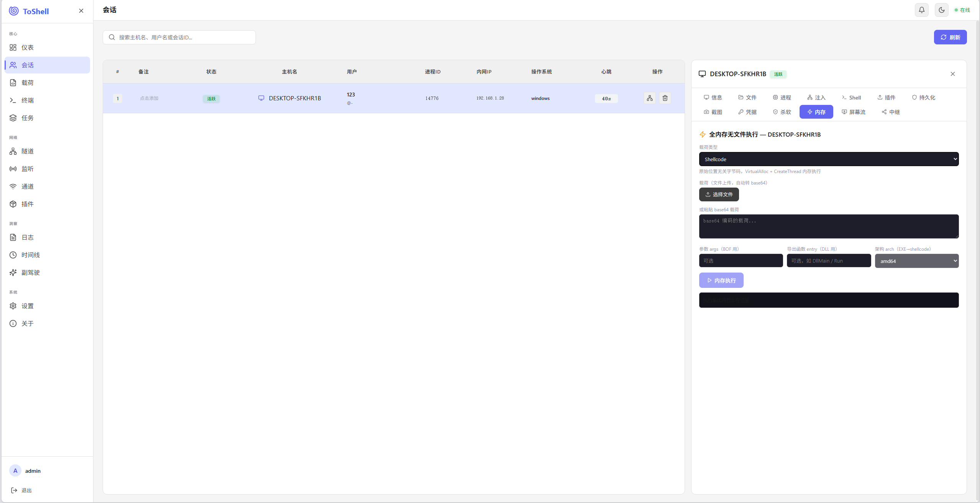The image size is (980, 503).
Task: Switch to the 文件 tab
Action: point(747,98)
